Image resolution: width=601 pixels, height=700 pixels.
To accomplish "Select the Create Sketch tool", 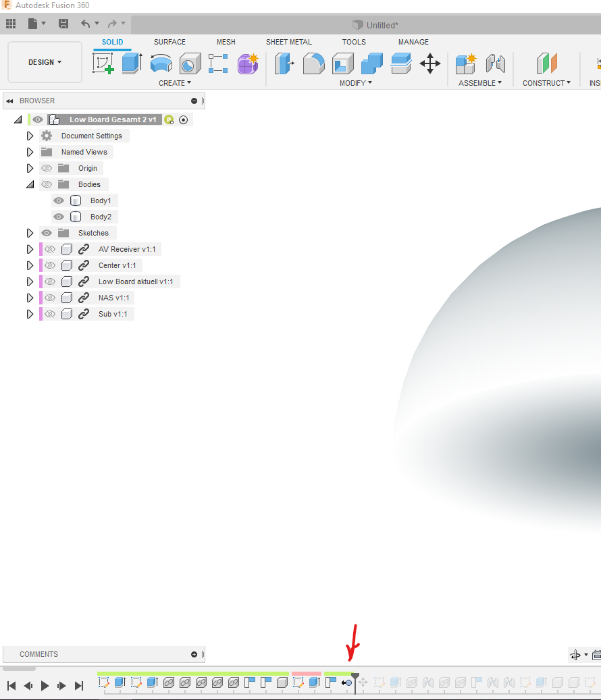I will coord(103,63).
